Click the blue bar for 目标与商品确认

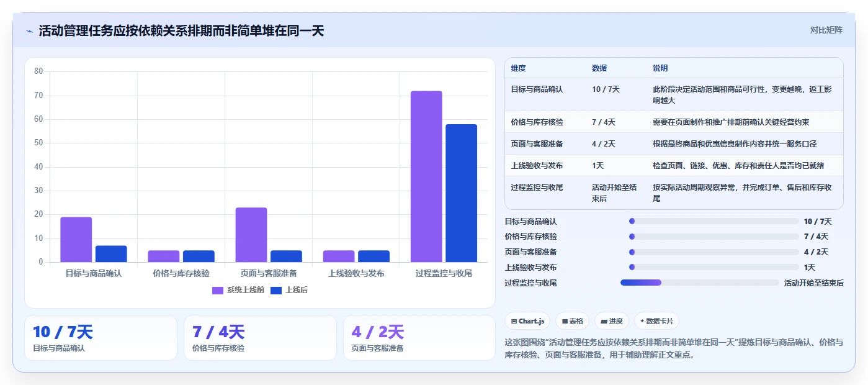[111, 254]
